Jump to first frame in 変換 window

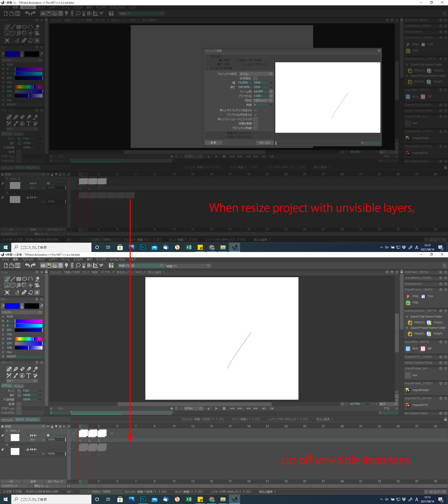pos(232,408)
